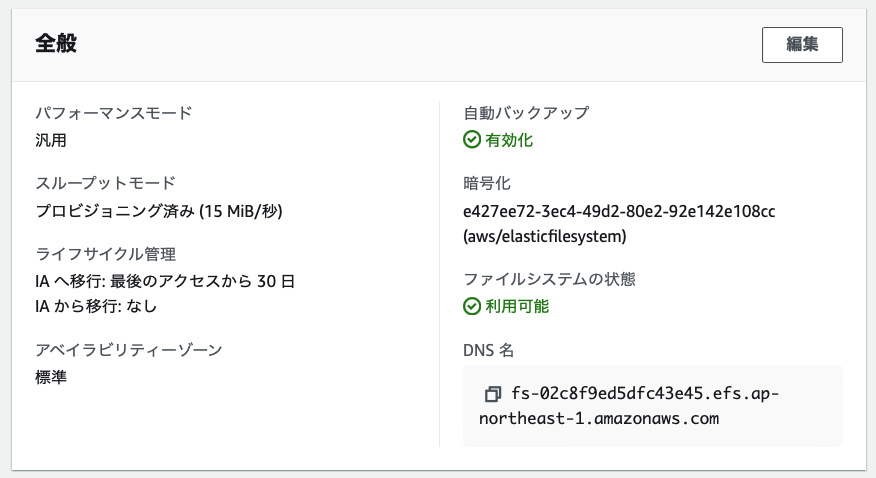Click the 自動バックアップ label
876x478 pixels.
tap(526, 113)
